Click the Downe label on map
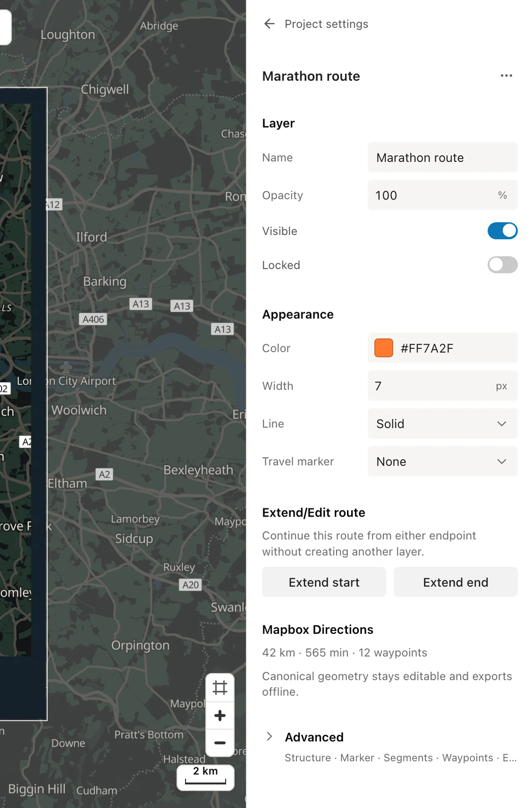Image resolution: width=532 pixels, height=808 pixels. 68,743
